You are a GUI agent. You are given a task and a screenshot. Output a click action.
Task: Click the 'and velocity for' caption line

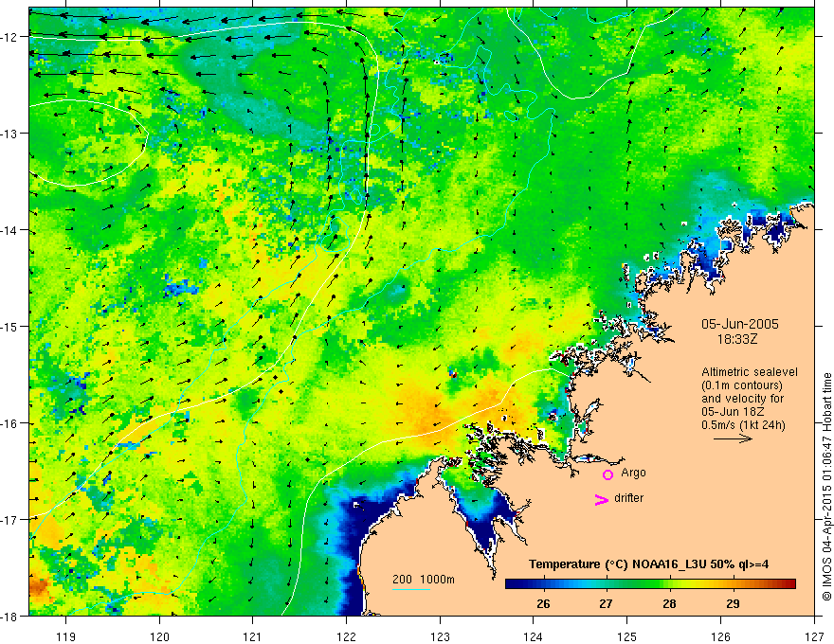(742, 399)
